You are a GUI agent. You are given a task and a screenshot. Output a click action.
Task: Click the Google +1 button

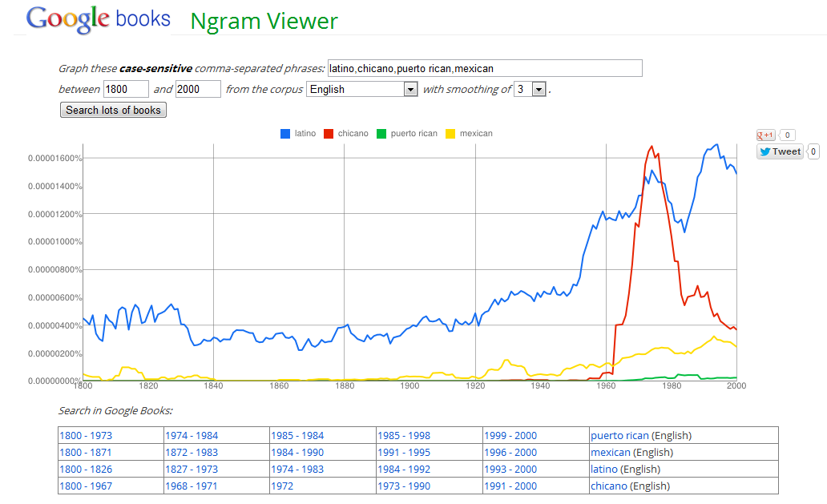point(767,135)
